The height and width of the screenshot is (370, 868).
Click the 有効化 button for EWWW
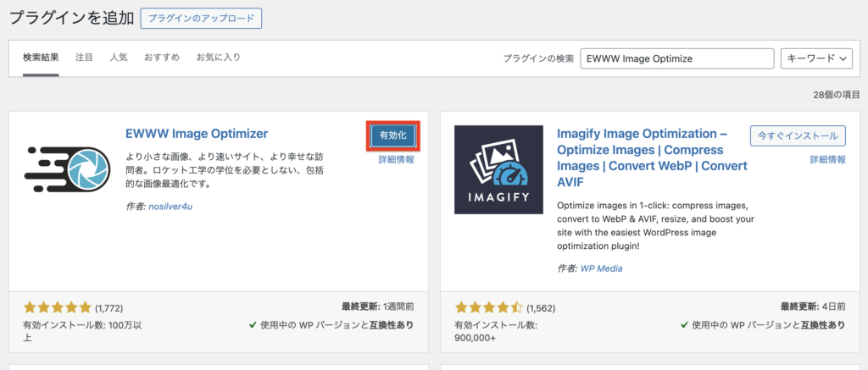[393, 135]
